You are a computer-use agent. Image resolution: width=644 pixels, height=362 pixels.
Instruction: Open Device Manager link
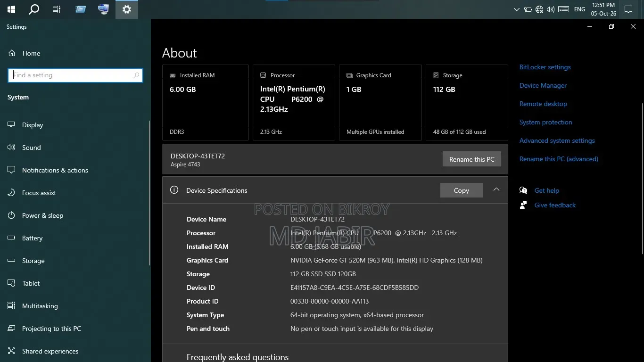[x=543, y=85]
